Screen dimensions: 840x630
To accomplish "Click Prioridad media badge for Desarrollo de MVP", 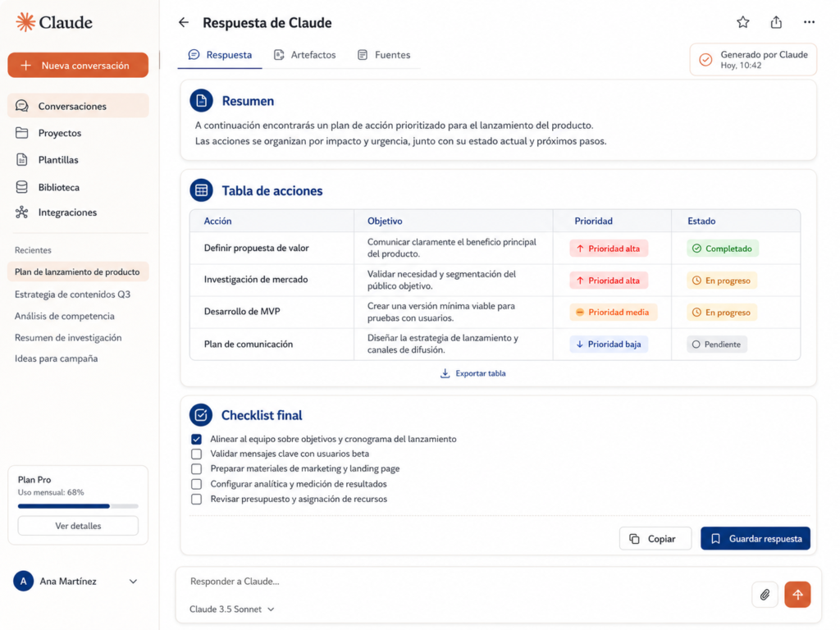I will [613, 313].
